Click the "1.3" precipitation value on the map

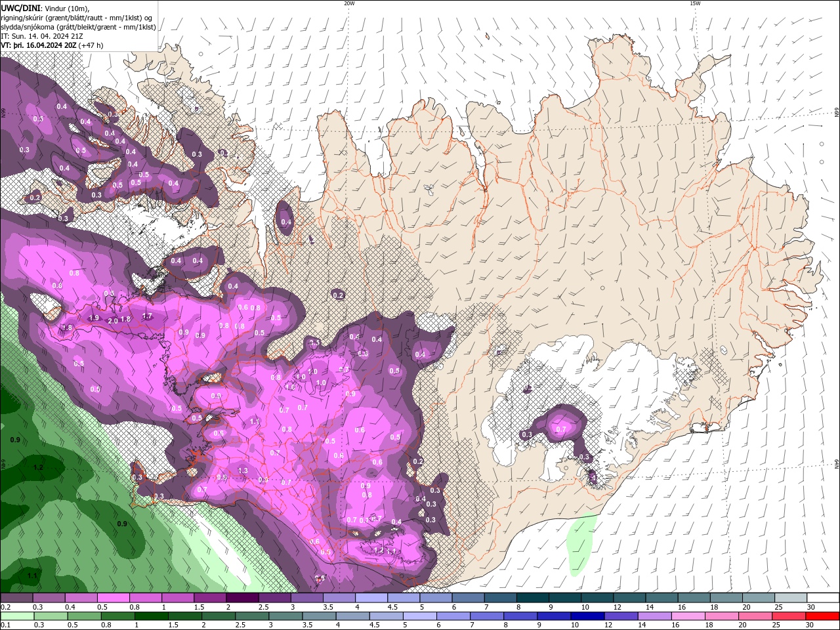(243, 471)
